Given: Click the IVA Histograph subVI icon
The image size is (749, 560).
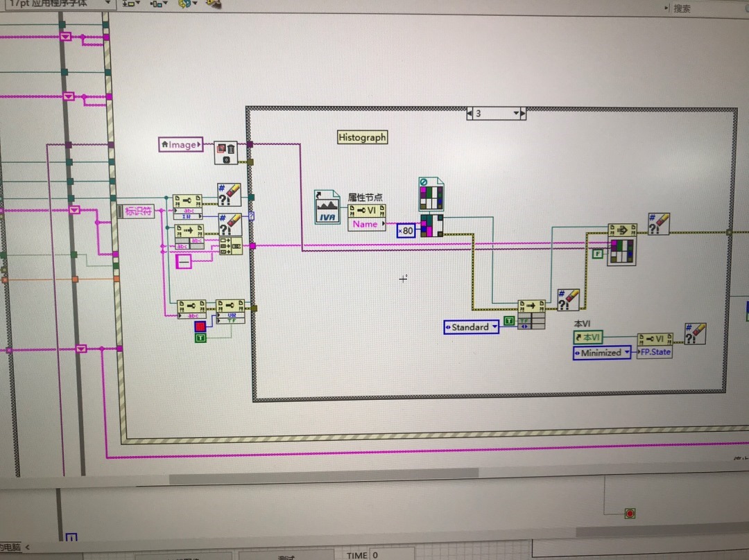Looking at the screenshot, I should [x=327, y=207].
